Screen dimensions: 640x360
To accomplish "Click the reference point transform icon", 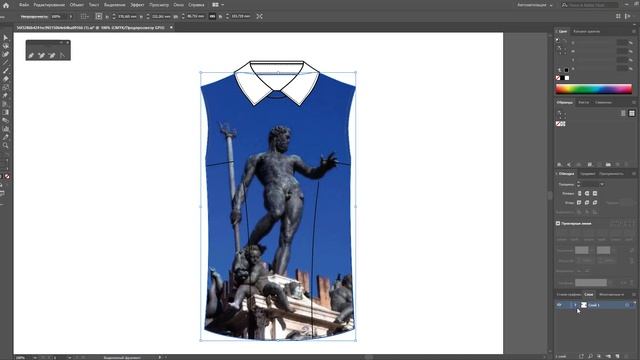I will point(99,16).
